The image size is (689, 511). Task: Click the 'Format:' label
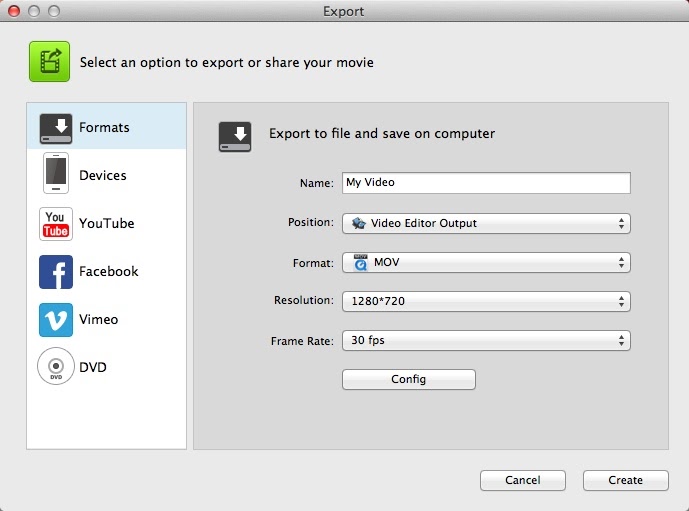(313, 263)
